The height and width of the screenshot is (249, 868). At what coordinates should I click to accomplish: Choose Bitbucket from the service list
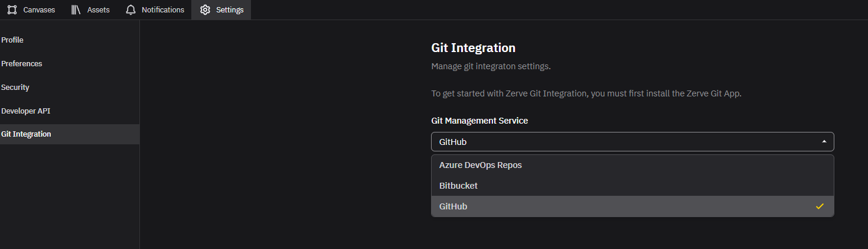(458, 186)
